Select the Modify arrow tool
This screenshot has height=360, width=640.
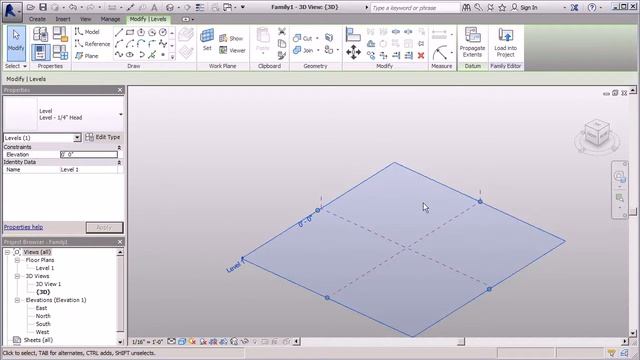[16, 43]
